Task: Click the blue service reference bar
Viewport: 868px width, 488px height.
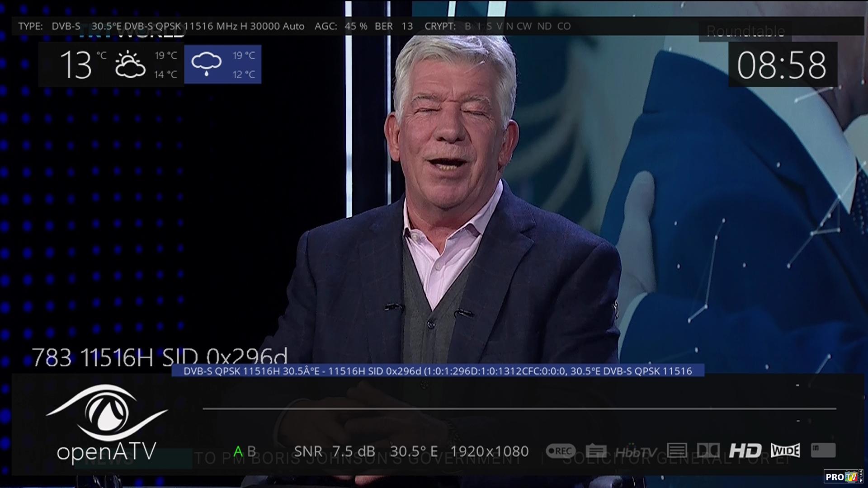Action: (437, 371)
